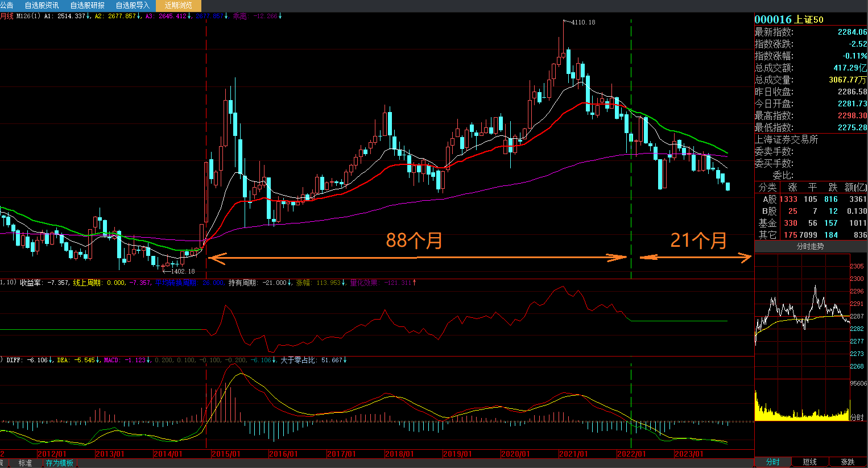The height and width of the screenshot is (468, 868).
Task: Jump to 2021/01 on the time axis
Action: coord(573,454)
